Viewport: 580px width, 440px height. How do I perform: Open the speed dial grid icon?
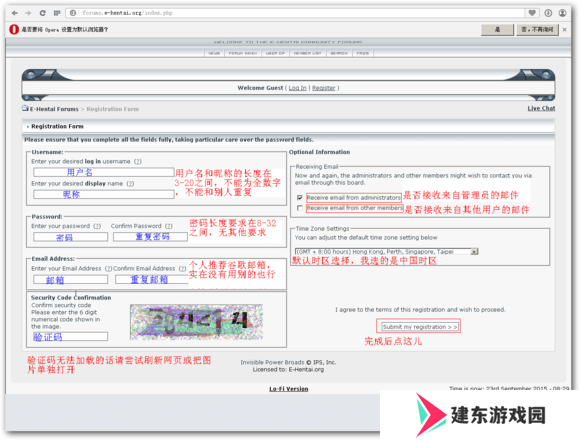coord(57,13)
